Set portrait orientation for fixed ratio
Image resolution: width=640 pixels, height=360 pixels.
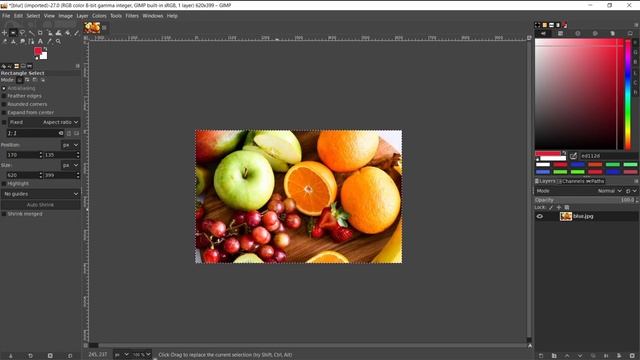pyautogui.click(x=69, y=133)
